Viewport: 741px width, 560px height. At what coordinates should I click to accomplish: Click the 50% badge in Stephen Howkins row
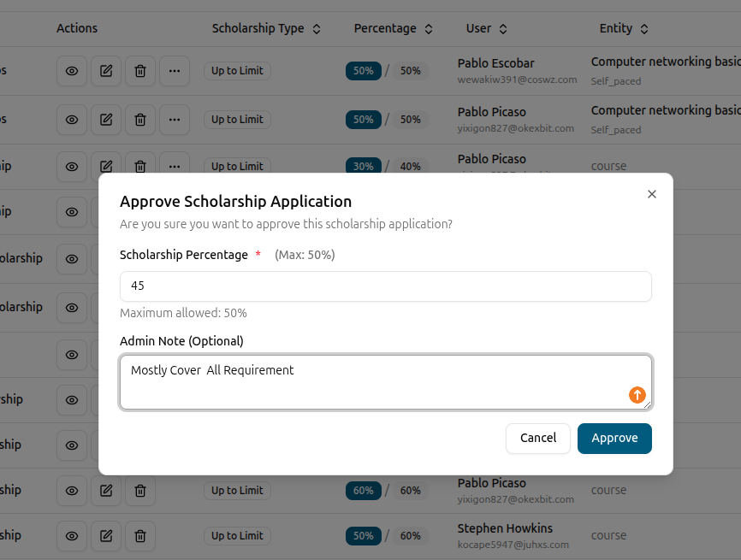pos(364,536)
